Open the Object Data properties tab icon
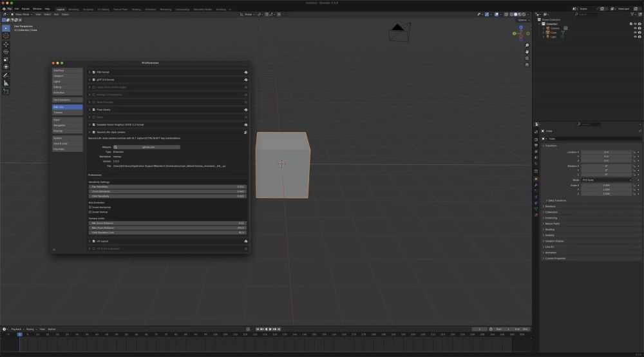Image resolution: width=644 pixels, height=357 pixels. tap(536, 209)
